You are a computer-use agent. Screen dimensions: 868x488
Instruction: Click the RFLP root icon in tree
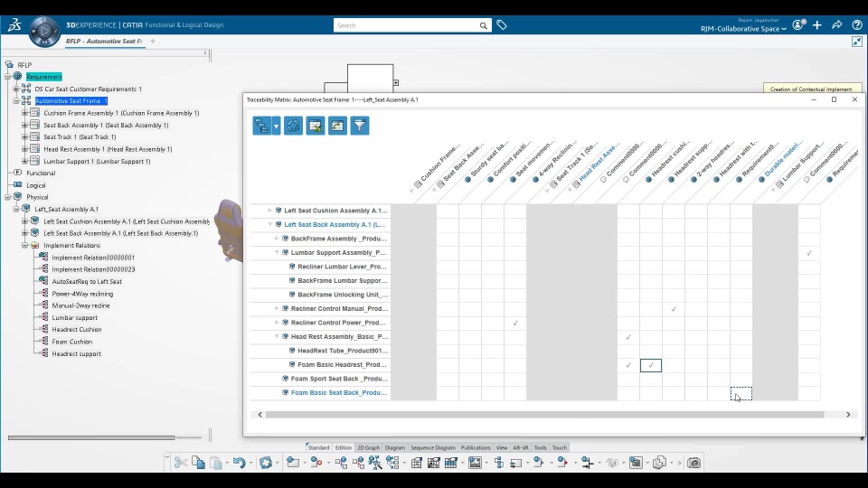pyautogui.click(x=9, y=65)
